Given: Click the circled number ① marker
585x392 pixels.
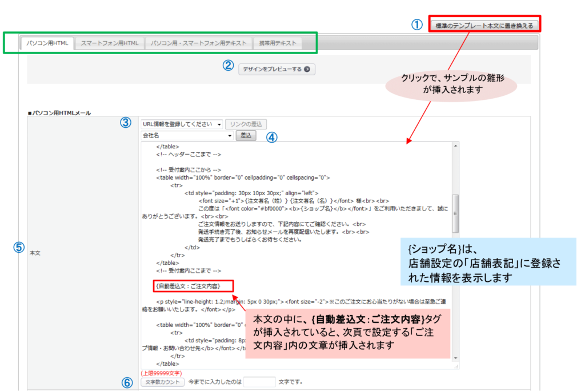Looking at the screenshot, I should pos(418,25).
